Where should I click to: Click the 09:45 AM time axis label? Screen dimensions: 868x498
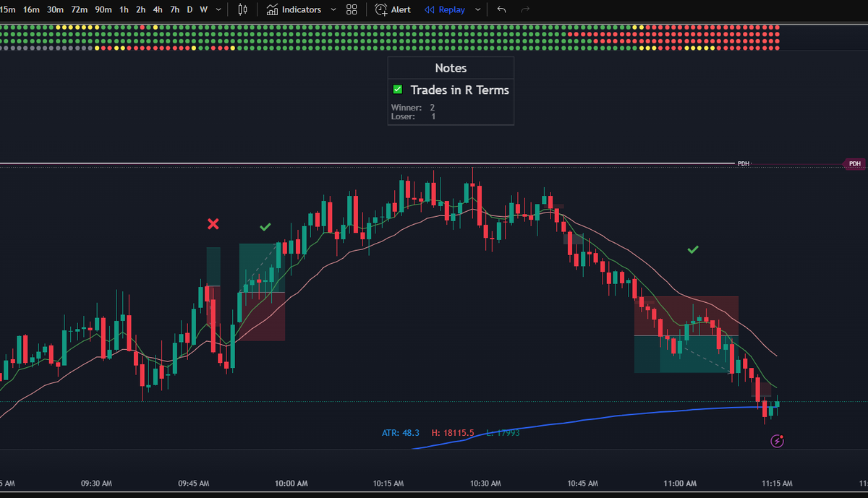(x=193, y=483)
